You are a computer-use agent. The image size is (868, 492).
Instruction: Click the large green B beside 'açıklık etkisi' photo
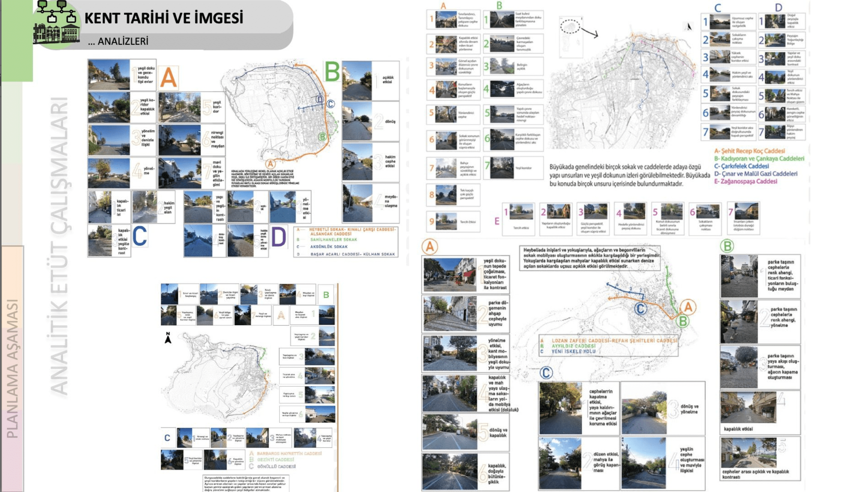[332, 72]
